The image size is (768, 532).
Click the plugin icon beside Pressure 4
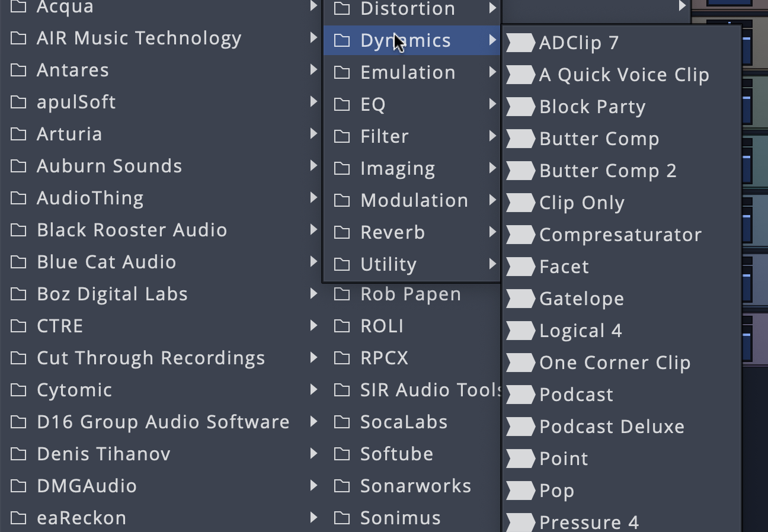click(520, 522)
